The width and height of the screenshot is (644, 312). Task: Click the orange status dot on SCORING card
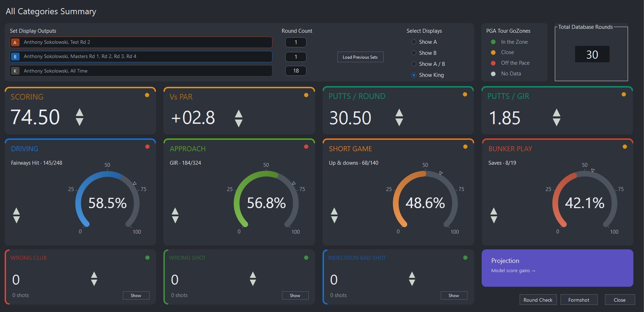pos(147,95)
